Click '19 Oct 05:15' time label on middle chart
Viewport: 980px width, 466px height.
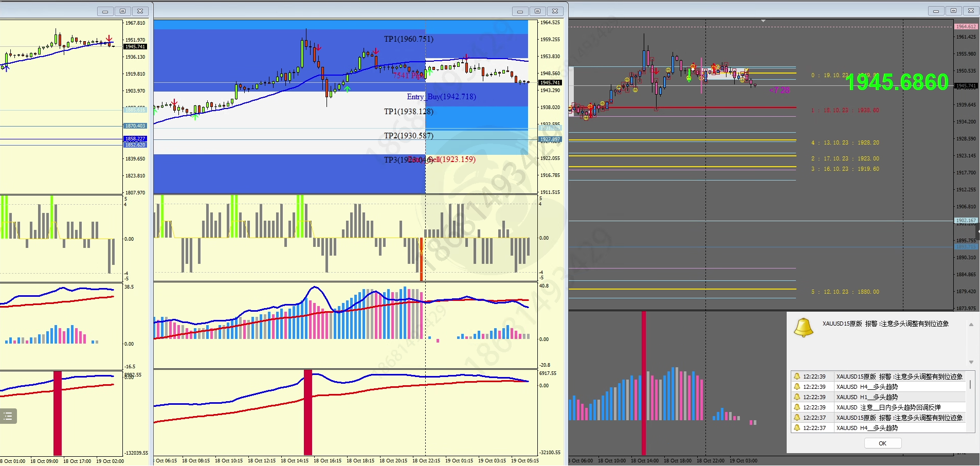coord(525,461)
